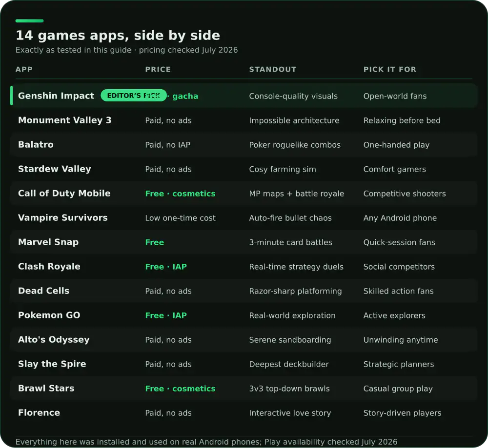Click 'Active explorers' cell
488x448 pixels.
(394, 315)
